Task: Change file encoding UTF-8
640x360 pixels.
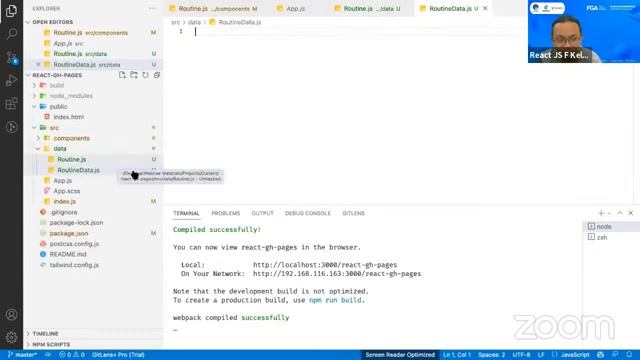Action: click(x=521, y=355)
